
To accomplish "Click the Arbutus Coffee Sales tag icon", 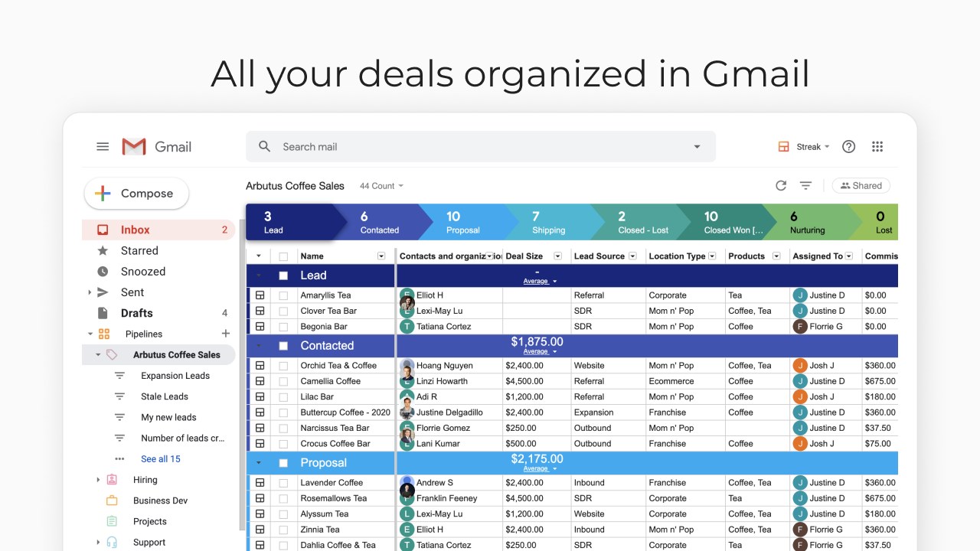I will click(x=112, y=354).
